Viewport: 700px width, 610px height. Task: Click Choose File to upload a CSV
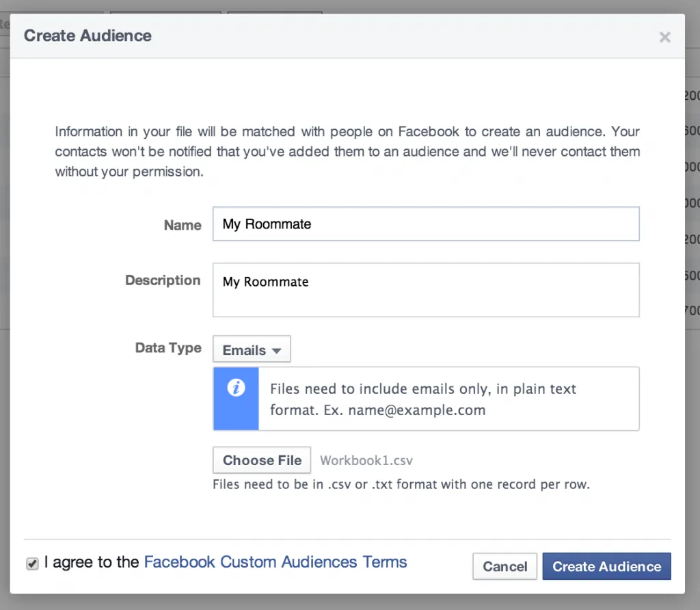point(261,460)
